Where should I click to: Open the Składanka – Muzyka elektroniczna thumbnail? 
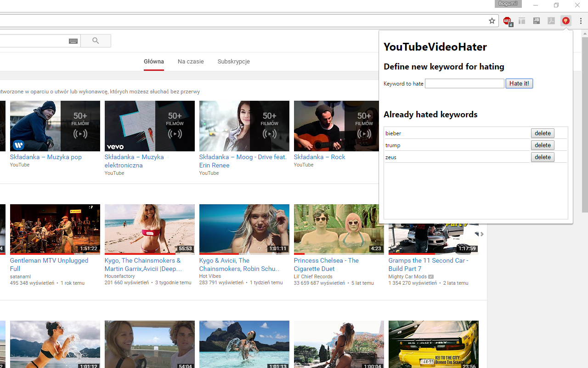pyautogui.click(x=150, y=126)
